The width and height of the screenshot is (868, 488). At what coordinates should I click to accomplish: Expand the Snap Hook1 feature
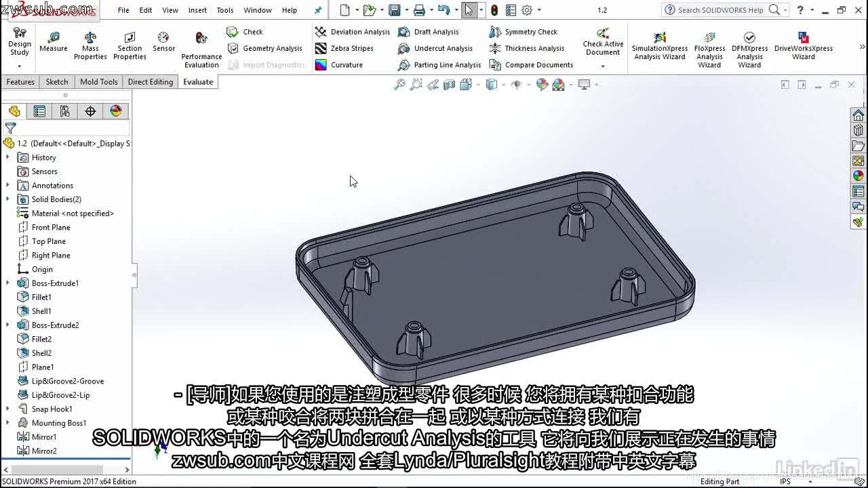pos(8,409)
